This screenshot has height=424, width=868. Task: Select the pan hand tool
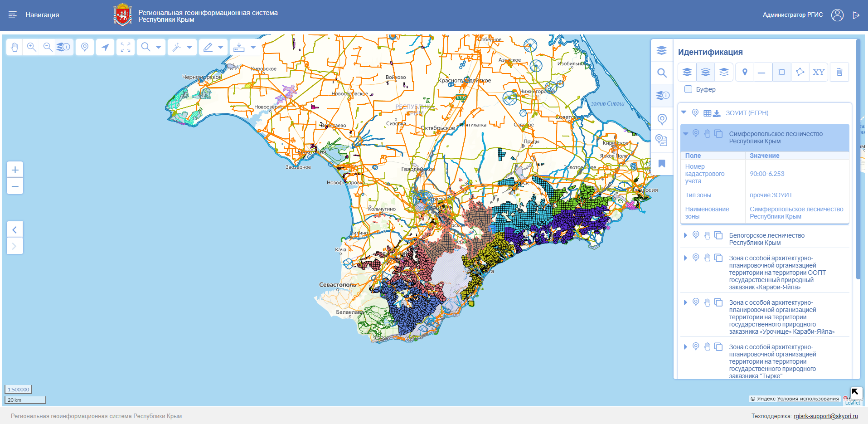click(x=15, y=47)
